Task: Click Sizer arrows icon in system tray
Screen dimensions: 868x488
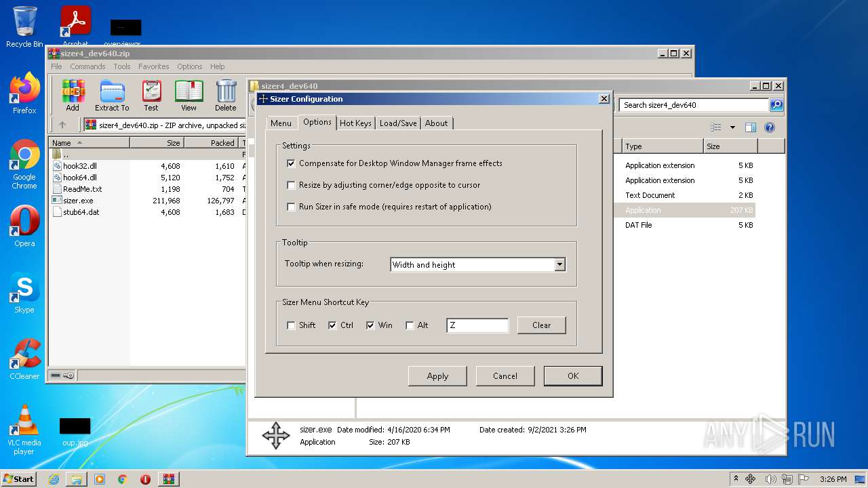Action: pos(751,479)
